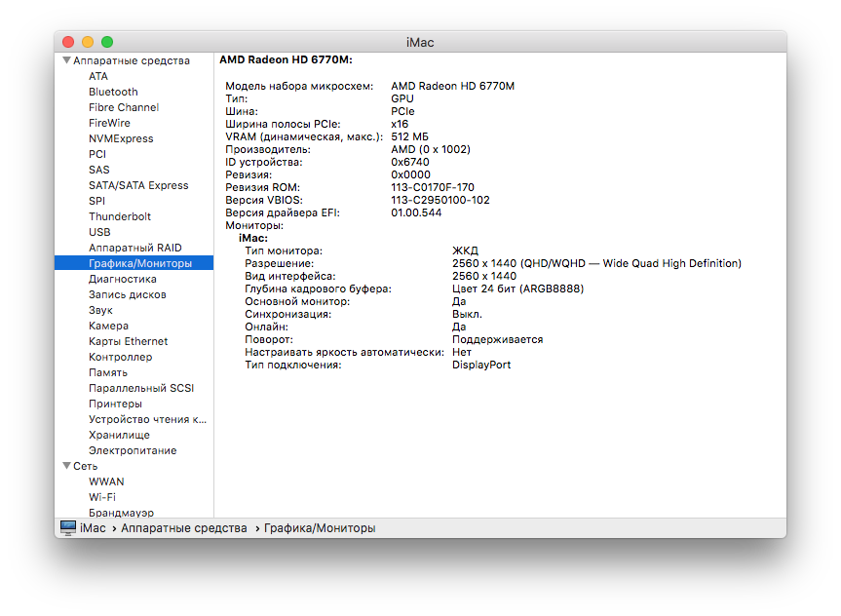Select SPI in the sidebar
The height and width of the screenshot is (616, 841).
(x=96, y=201)
